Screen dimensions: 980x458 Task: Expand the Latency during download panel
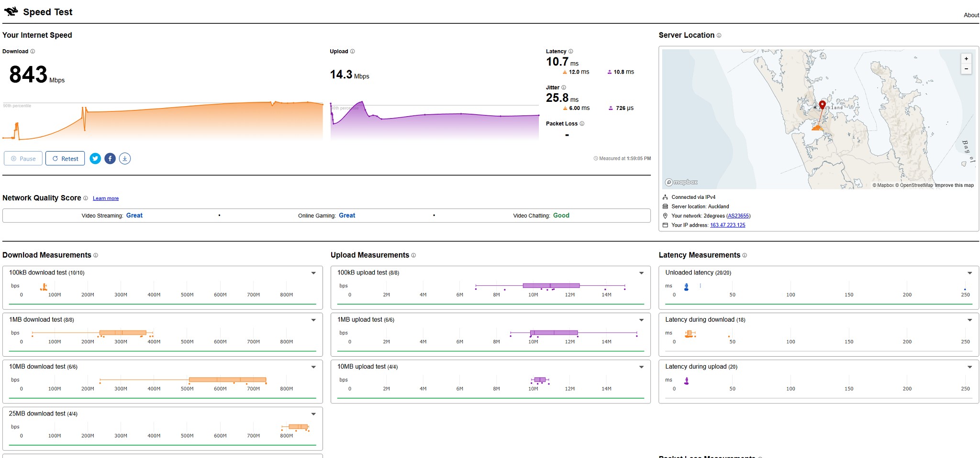(x=969, y=320)
